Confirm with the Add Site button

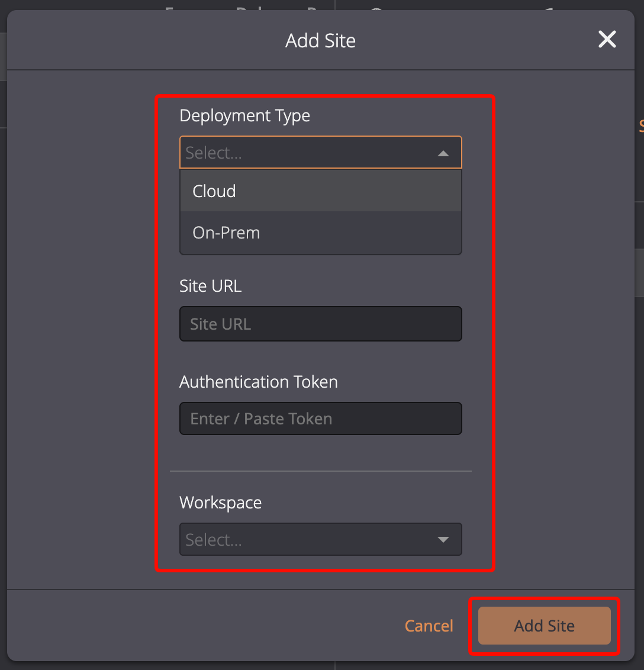[x=544, y=626]
